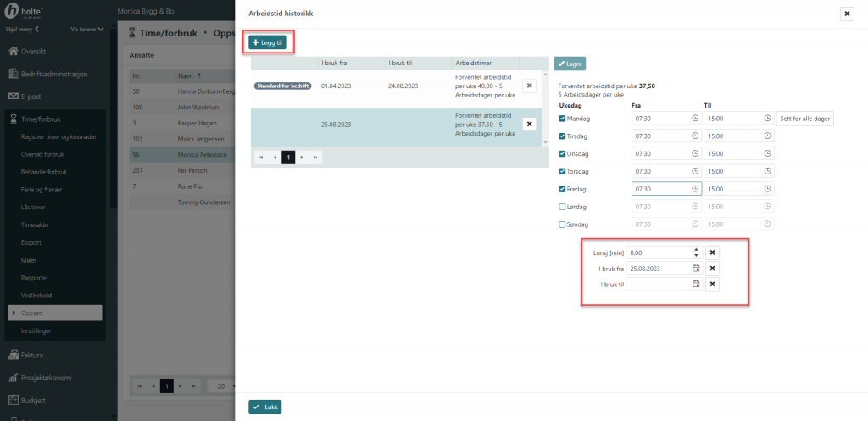Screen dimensions: 868x421
Task: Click the Legg til button
Action: click(268, 42)
